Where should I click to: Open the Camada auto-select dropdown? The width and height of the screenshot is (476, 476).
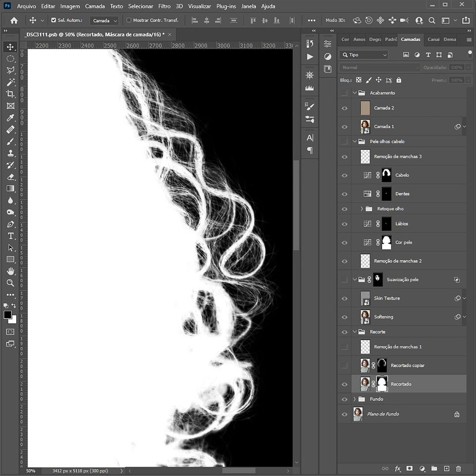(x=105, y=20)
